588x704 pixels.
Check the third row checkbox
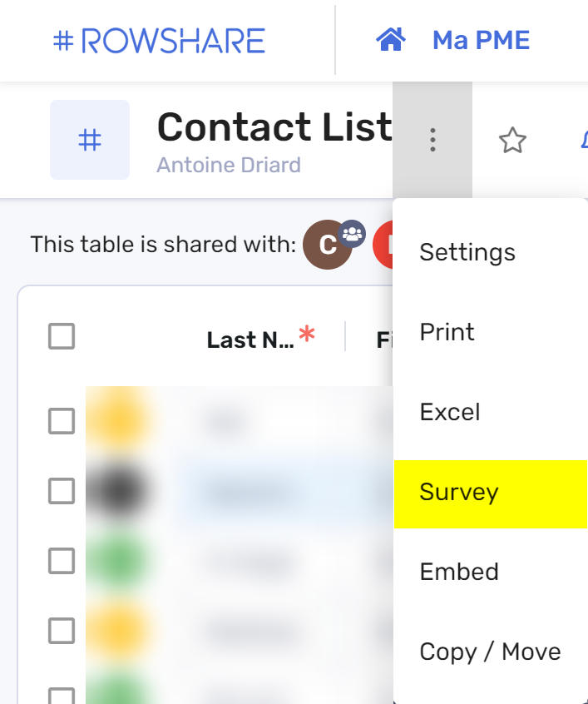pos(62,561)
